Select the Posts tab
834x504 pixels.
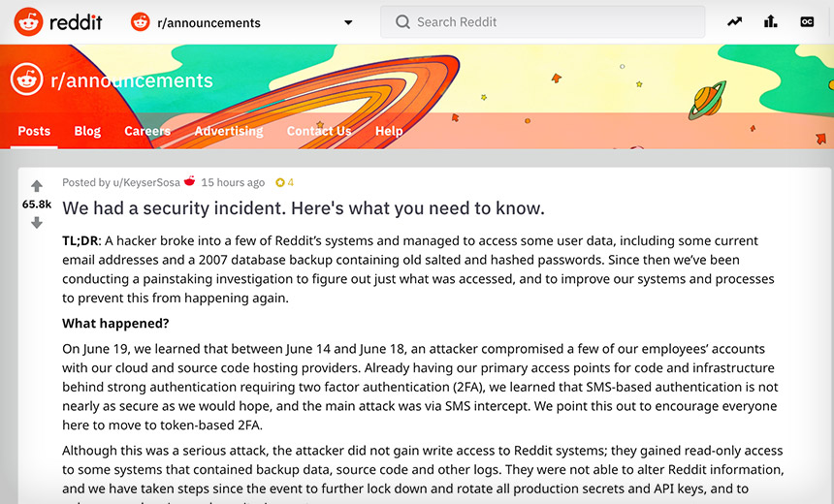(34, 131)
